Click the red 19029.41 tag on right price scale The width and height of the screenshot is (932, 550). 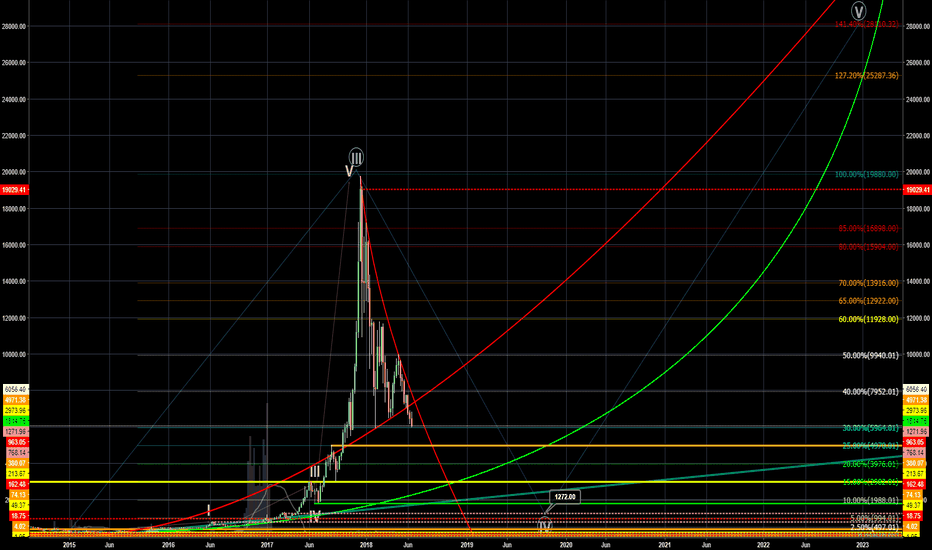pyautogui.click(x=917, y=190)
